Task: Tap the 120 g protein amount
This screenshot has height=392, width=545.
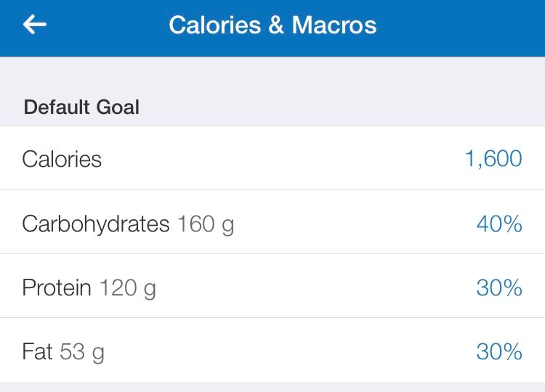Action: pos(128,288)
